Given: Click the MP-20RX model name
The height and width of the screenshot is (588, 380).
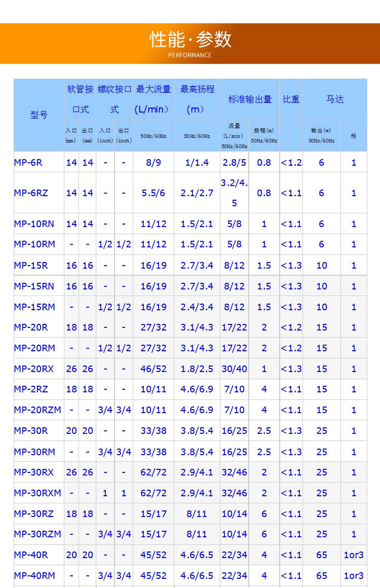Looking at the screenshot, I should click(x=33, y=369).
